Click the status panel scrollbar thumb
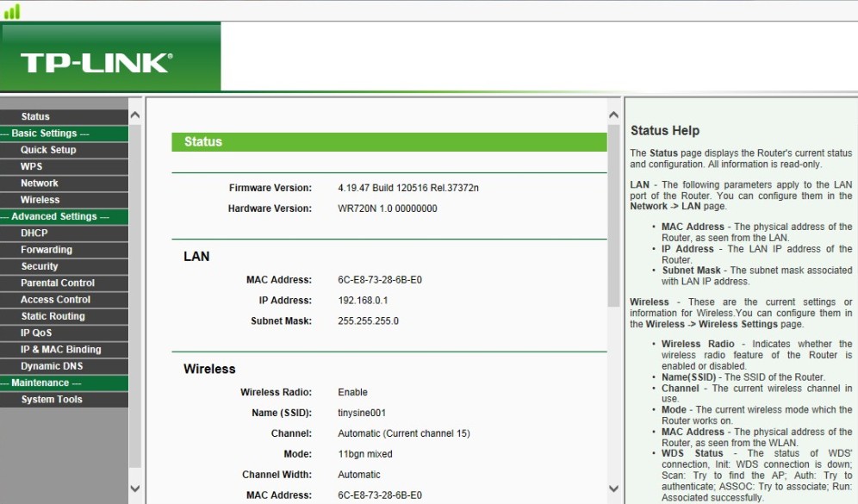 tap(613, 215)
